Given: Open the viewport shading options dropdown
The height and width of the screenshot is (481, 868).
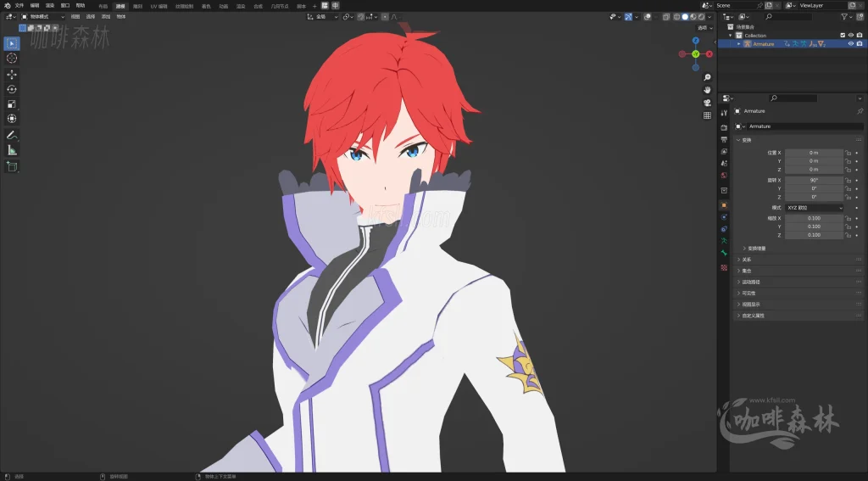Looking at the screenshot, I should [709, 17].
